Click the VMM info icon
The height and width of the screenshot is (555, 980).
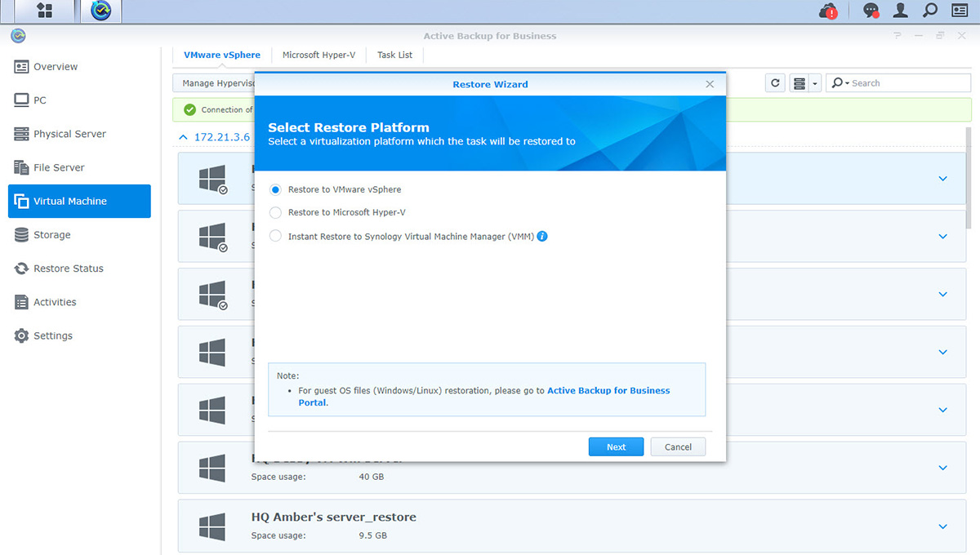tap(542, 237)
